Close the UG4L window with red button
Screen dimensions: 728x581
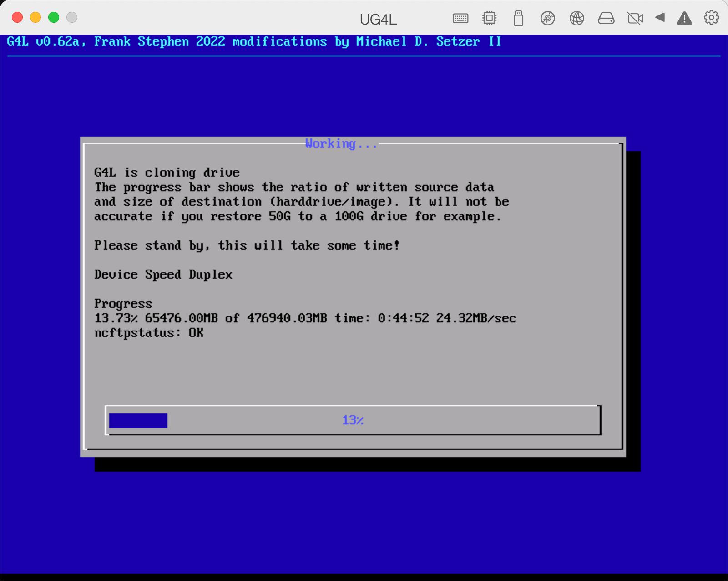[x=17, y=17]
